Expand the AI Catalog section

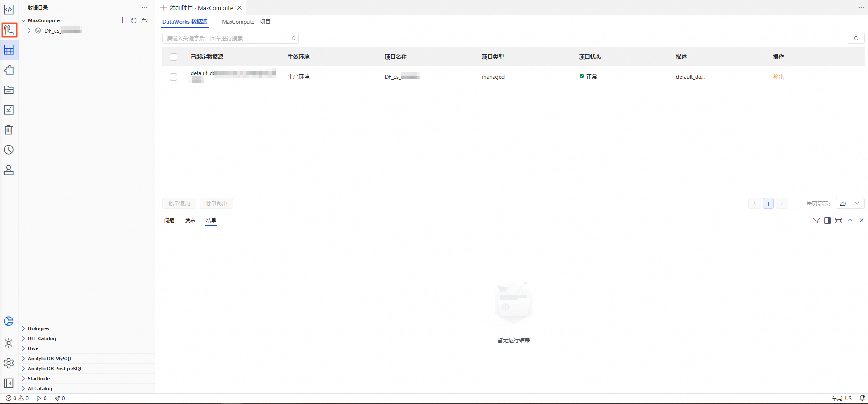(23, 389)
